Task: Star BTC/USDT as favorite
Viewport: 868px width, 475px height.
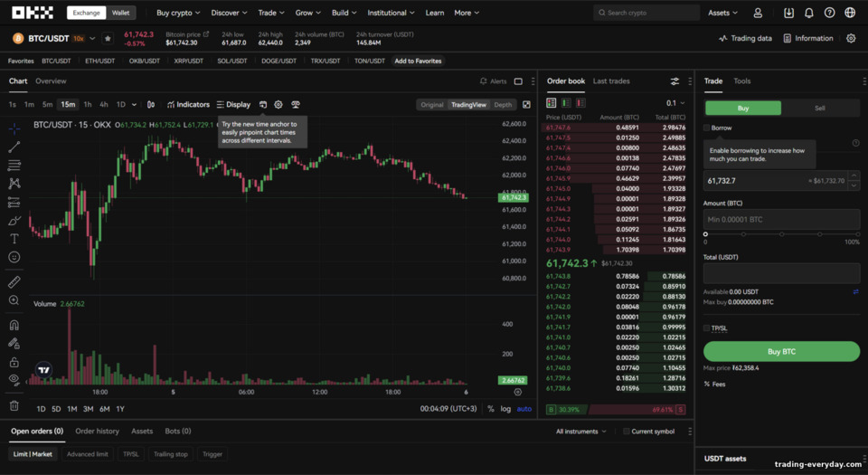Action: [108, 38]
